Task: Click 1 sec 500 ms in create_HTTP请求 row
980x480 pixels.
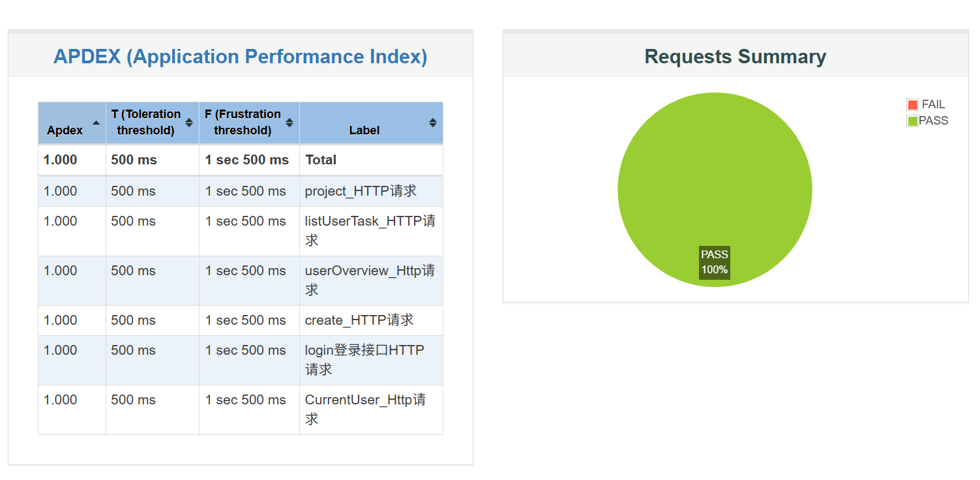Action: point(245,320)
